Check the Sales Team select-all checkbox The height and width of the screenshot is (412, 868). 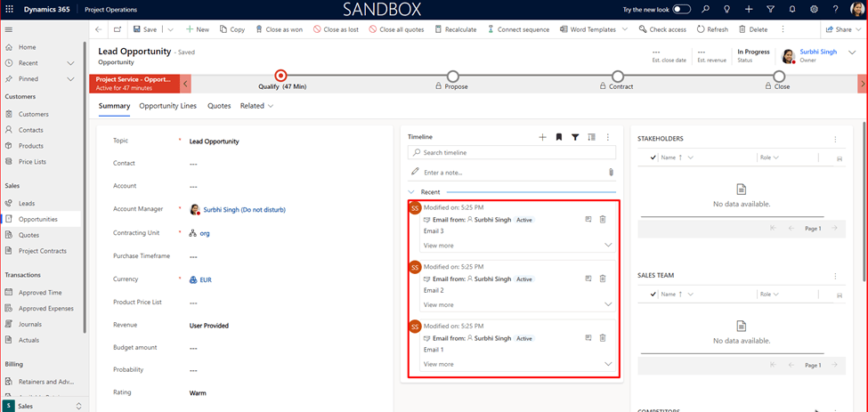click(653, 294)
